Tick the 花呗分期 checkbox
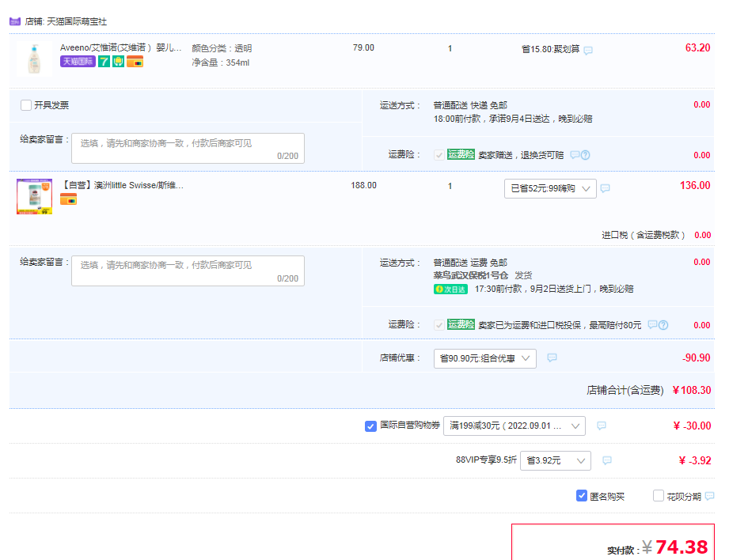 [x=659, y=496]
